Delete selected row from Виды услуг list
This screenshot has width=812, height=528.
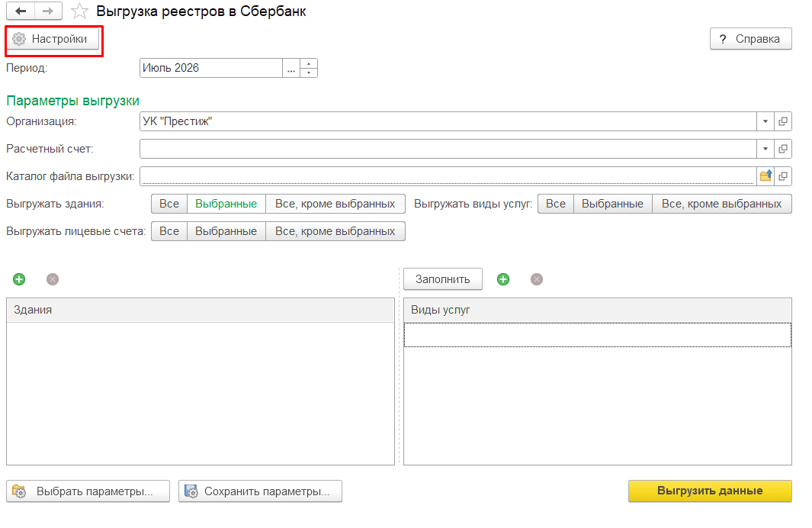point(537,279)
